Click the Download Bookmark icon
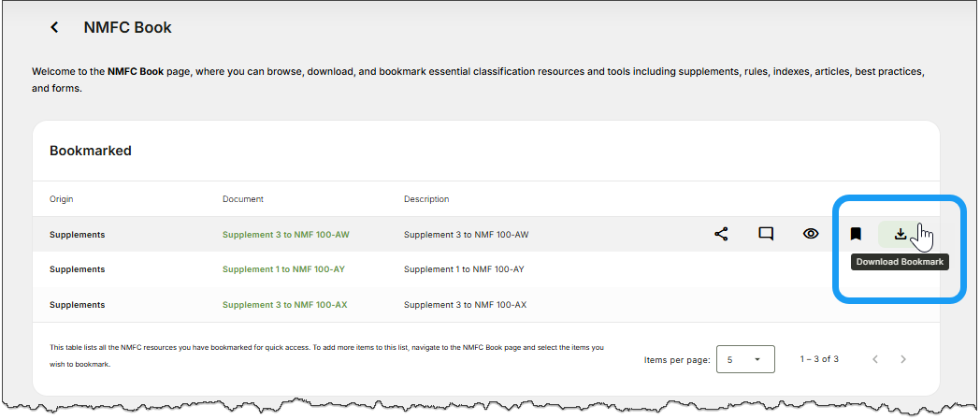Viewport: 980px width, 420px height. [901, 234]
